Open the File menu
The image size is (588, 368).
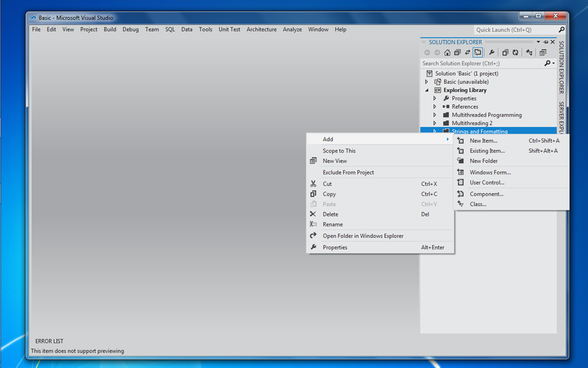coord(36,29)
